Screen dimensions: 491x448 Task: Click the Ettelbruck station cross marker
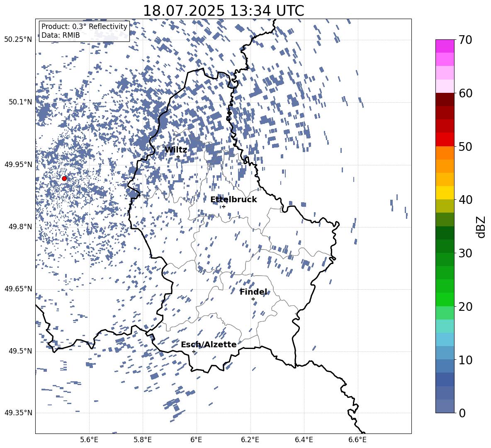[x=224, y=206]
